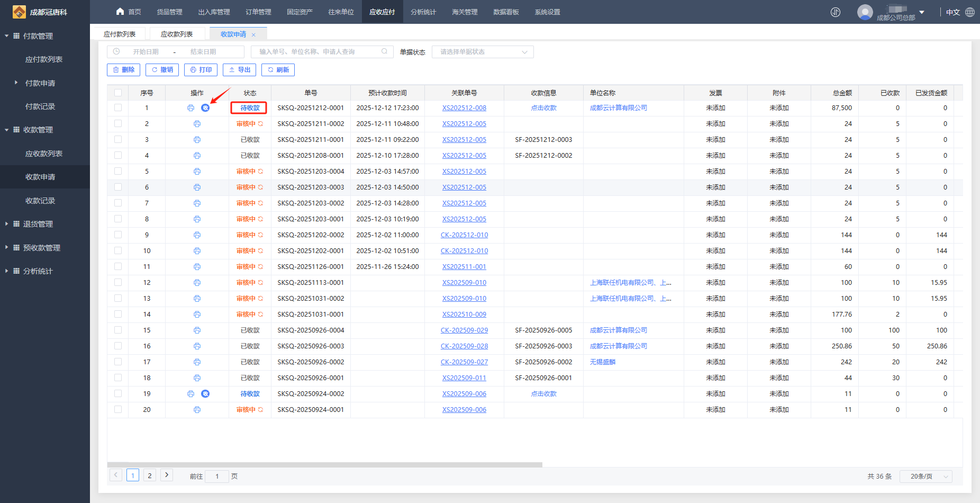980x503 pixels.
Task: Open linked order XS202512-008
Action: click(x=464, y=108)
